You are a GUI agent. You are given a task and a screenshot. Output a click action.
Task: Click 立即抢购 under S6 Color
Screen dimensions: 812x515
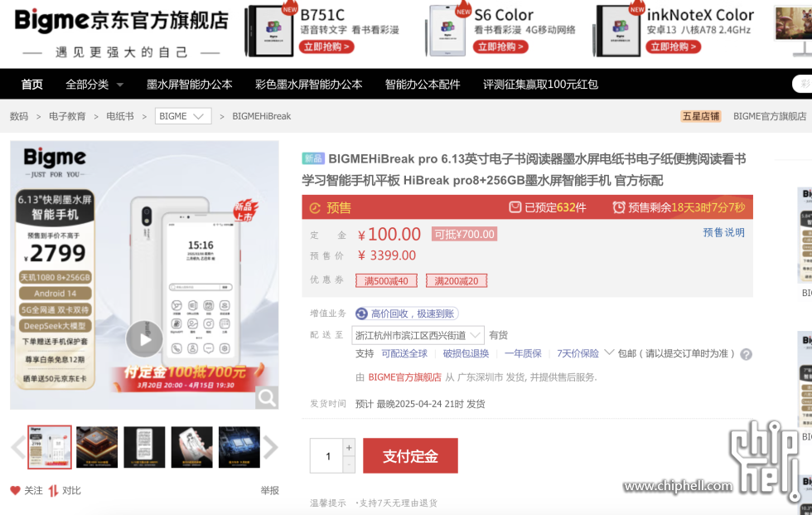pyautogui.click(x=500, y=46)
